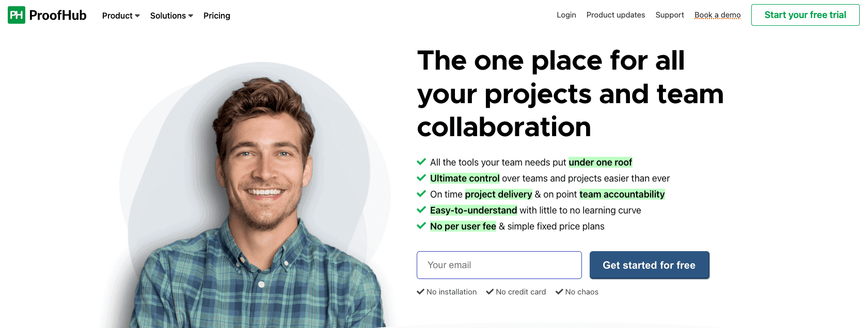The height and width of the screenshot is (328, 868).
Task: Click Get started for free button
Action: tap(649, 265)
